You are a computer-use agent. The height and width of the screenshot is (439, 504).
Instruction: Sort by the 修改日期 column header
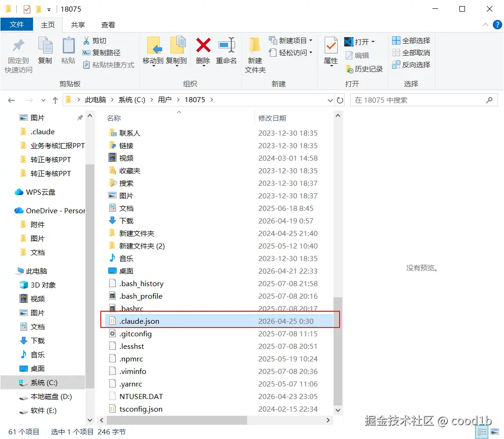[272, 118]
